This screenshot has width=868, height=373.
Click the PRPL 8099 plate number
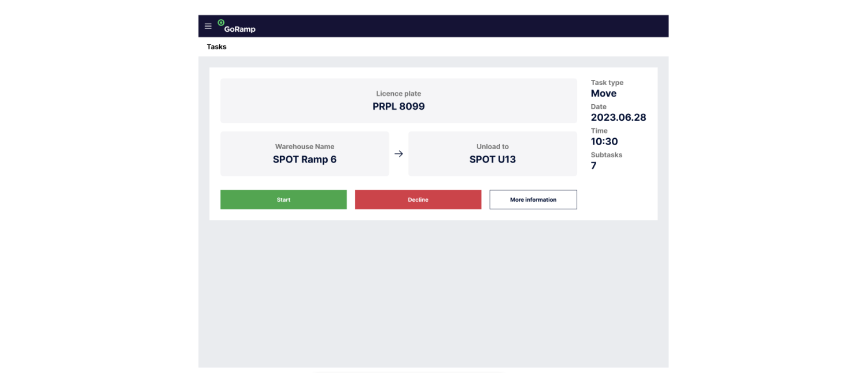click(398, 106)
